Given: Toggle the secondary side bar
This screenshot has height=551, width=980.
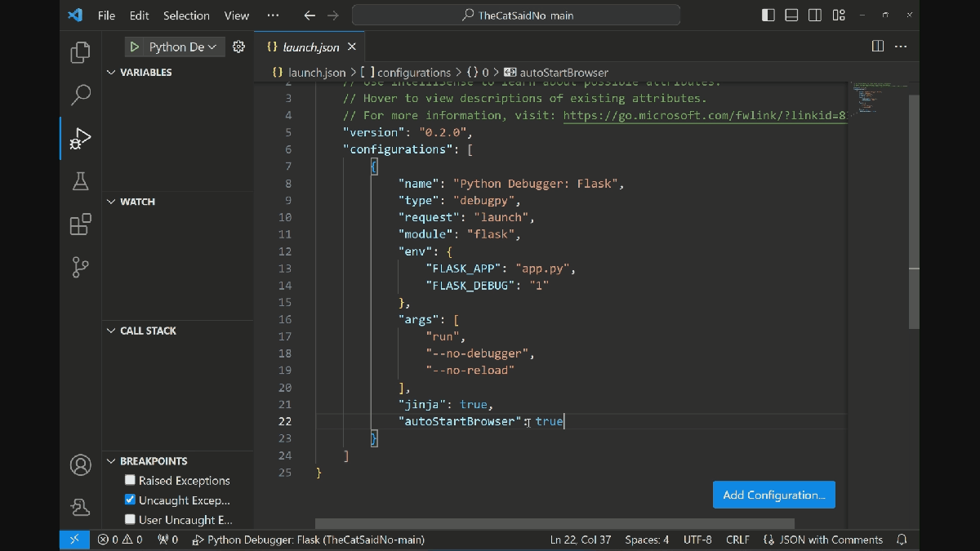Looking at the screenshot, I should click(815, 16).
